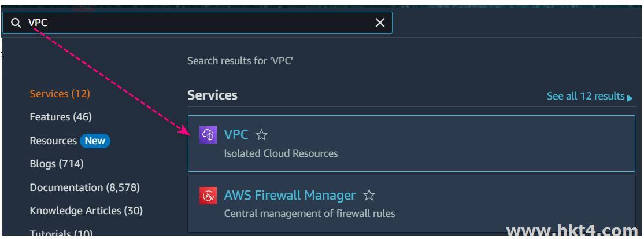Select the Features (46) category

click(x=61, y=117)
